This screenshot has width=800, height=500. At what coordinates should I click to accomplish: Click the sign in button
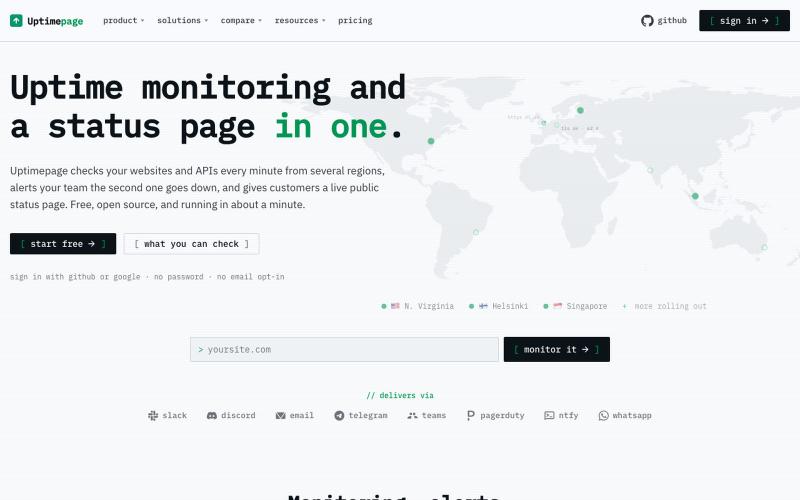(x=744, y=20)
